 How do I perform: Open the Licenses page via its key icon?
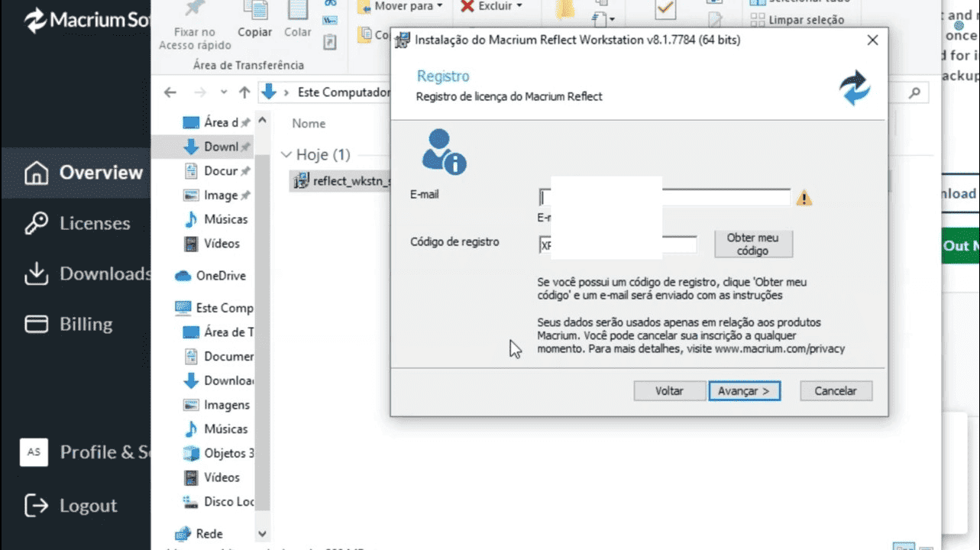coord(37,223)
